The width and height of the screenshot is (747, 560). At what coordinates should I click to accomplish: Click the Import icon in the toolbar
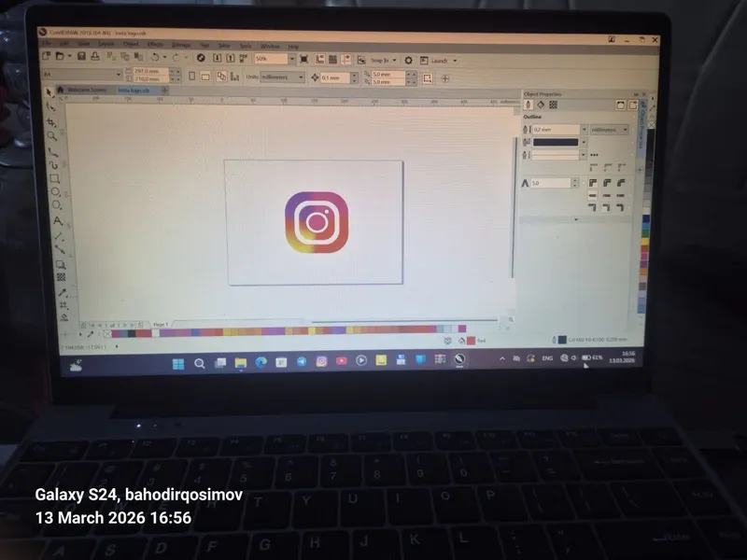pyautogui.click(x=217, y=58)
